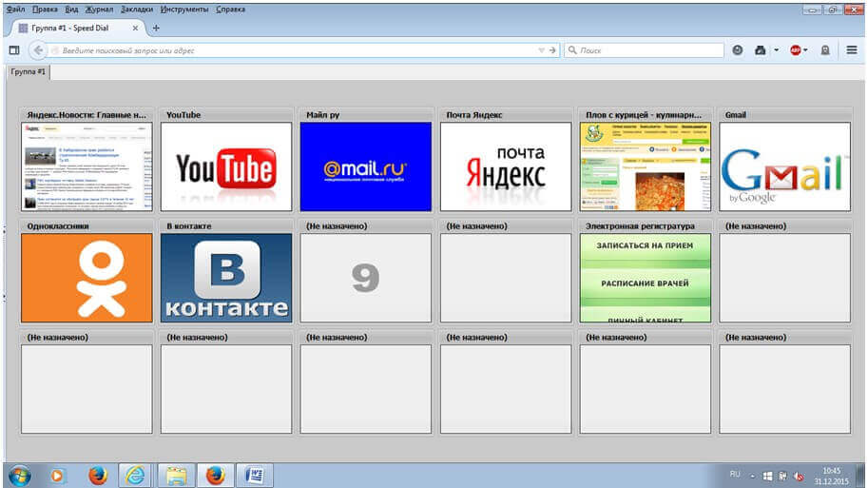Open the Gmail speed dial thumbnail
This screenshot has height=488, width=868.
784,166
